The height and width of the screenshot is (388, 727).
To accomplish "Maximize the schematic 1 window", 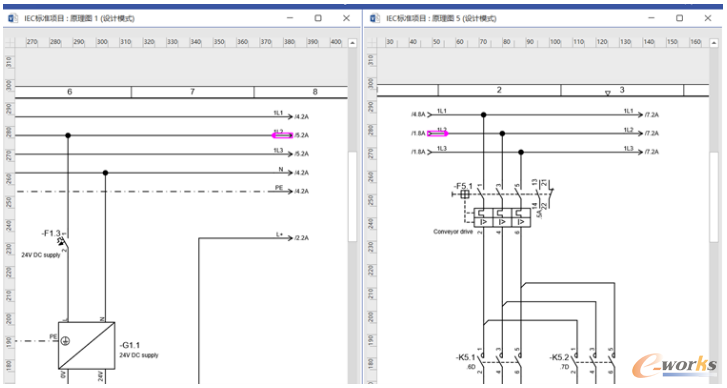I will [318, 18].
